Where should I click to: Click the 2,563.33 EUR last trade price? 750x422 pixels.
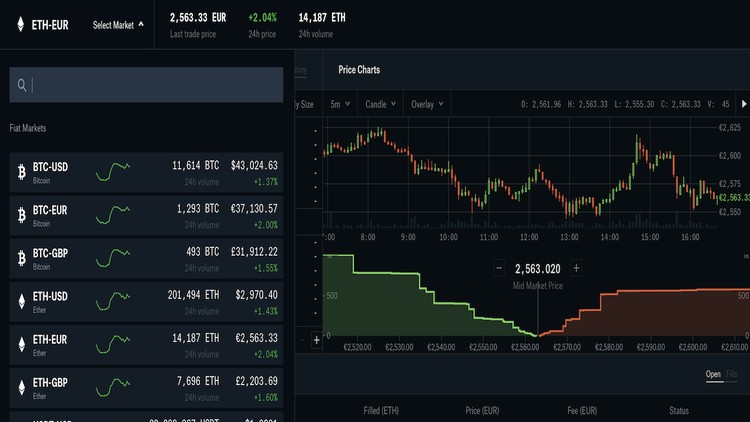198,18
